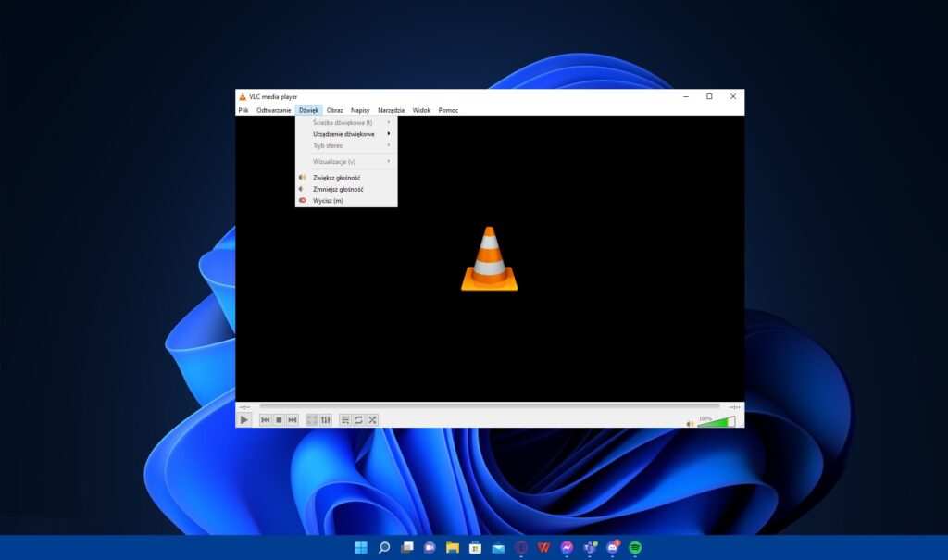
Task: Open the Windows Start menu
Action: point(361,548)
